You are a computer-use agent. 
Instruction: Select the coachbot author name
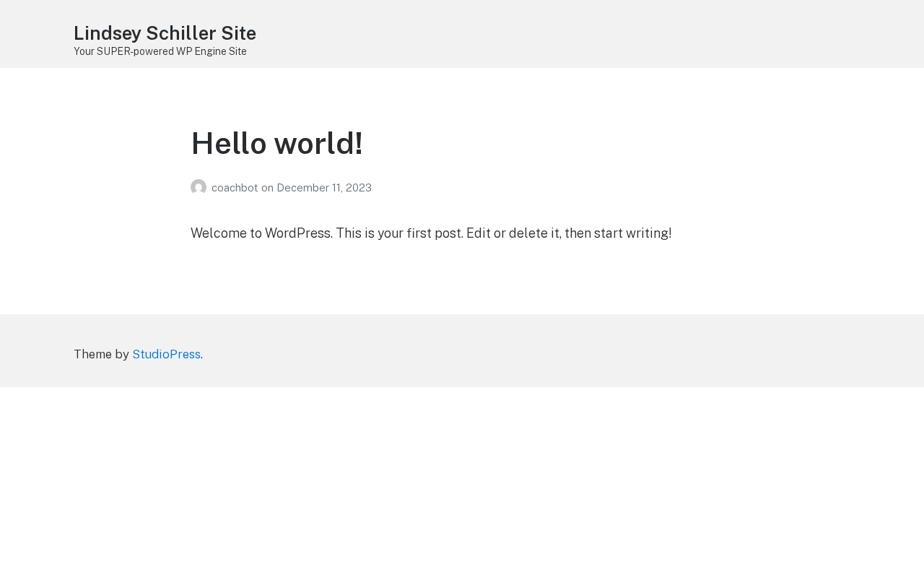pos(235,188)
